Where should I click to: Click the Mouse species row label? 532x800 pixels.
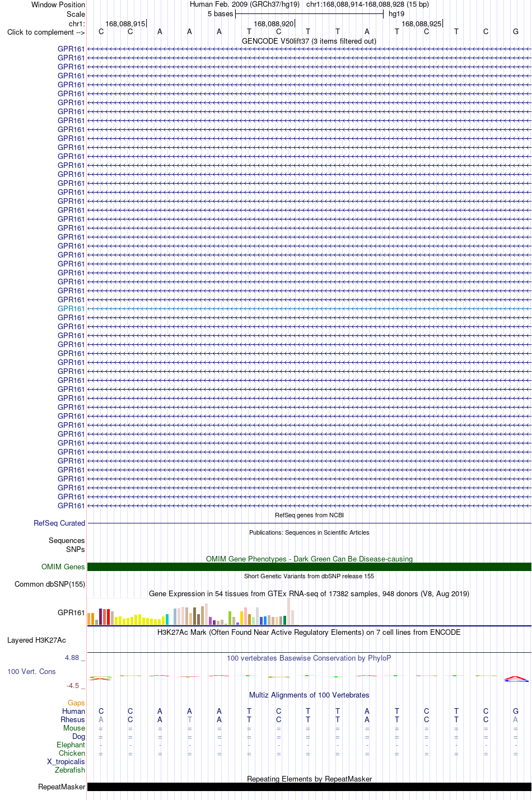[74, 728]
